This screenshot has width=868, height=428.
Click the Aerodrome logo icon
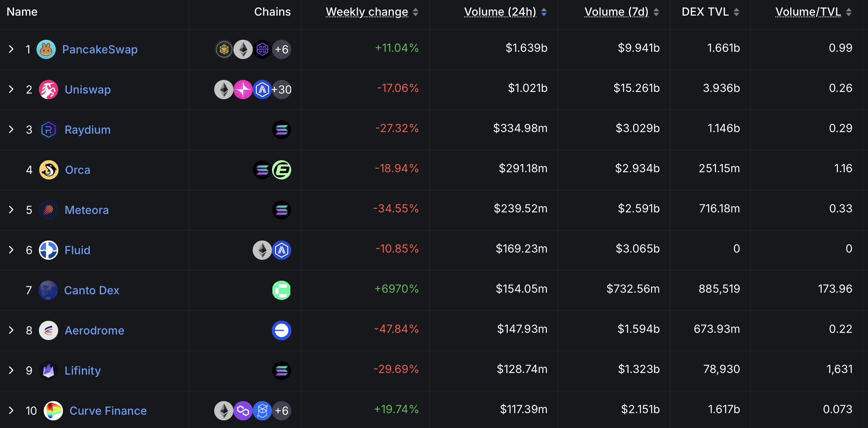click(x=49, y=330)
